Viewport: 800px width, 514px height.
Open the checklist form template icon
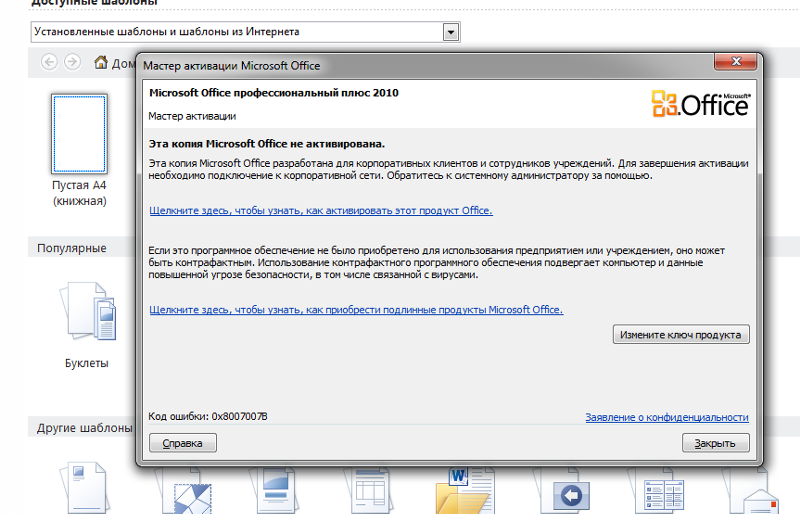(x=657, y=490)
